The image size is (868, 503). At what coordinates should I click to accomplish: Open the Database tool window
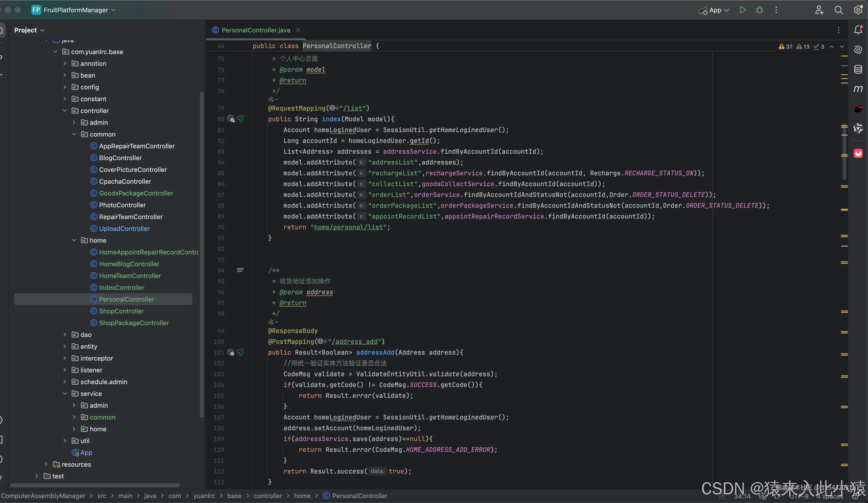(x=858, y=69)
